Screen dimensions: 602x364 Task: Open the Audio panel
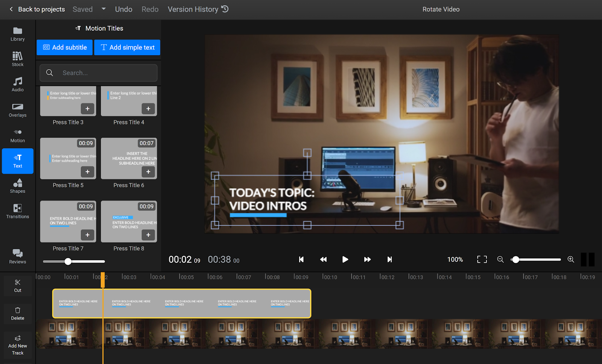pos(18,85)
